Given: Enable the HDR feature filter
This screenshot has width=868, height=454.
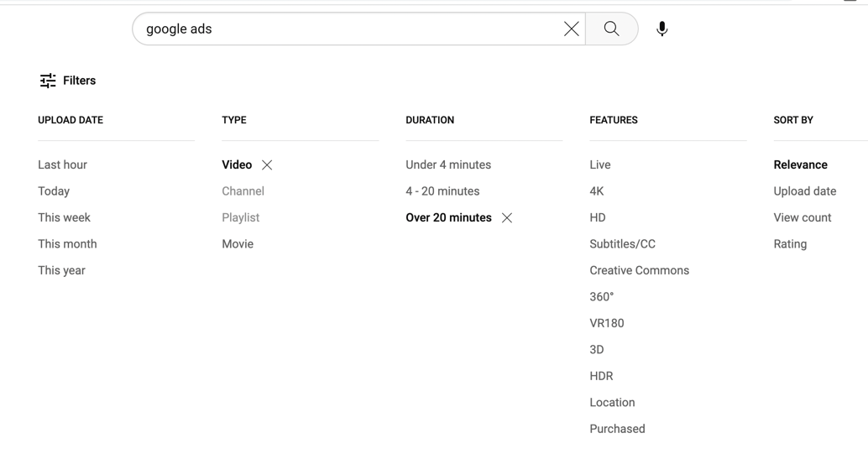Looking at the screenshot, I should 601,377.
